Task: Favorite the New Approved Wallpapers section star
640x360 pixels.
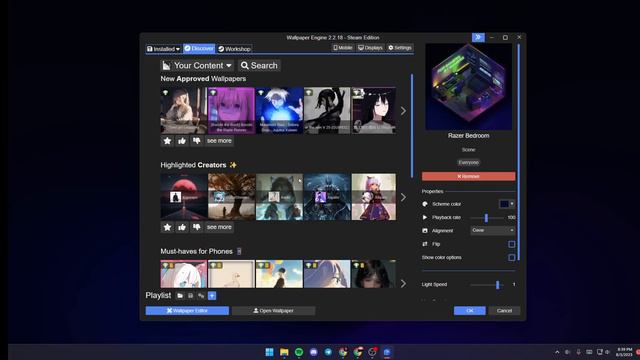Action: click(167, 141)
